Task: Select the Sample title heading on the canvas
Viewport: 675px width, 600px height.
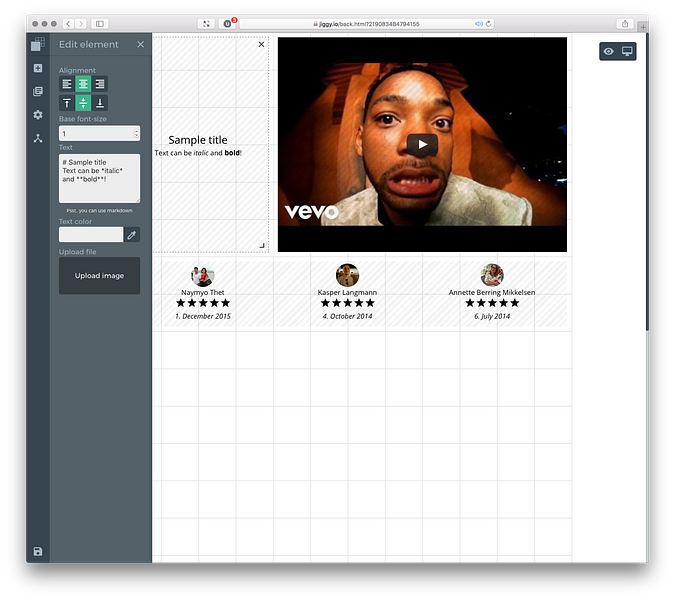Action: coord(198,140)
